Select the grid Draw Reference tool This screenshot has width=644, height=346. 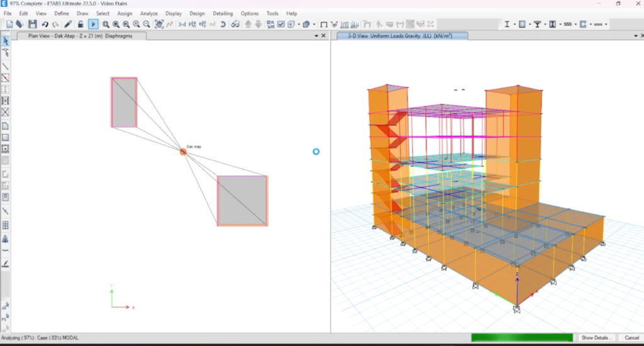tap(5, 225)
